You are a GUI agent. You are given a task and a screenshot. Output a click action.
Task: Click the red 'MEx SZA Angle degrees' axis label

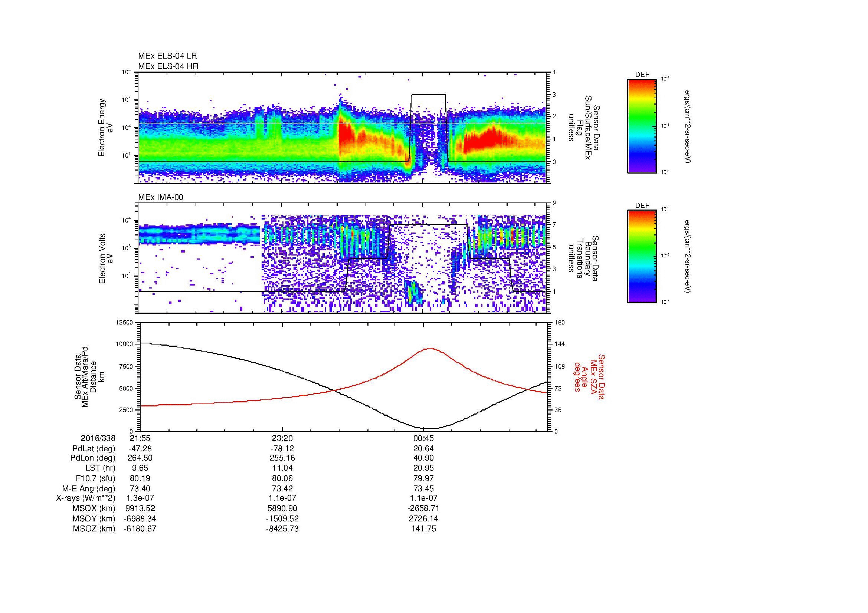tap(589, 376)
